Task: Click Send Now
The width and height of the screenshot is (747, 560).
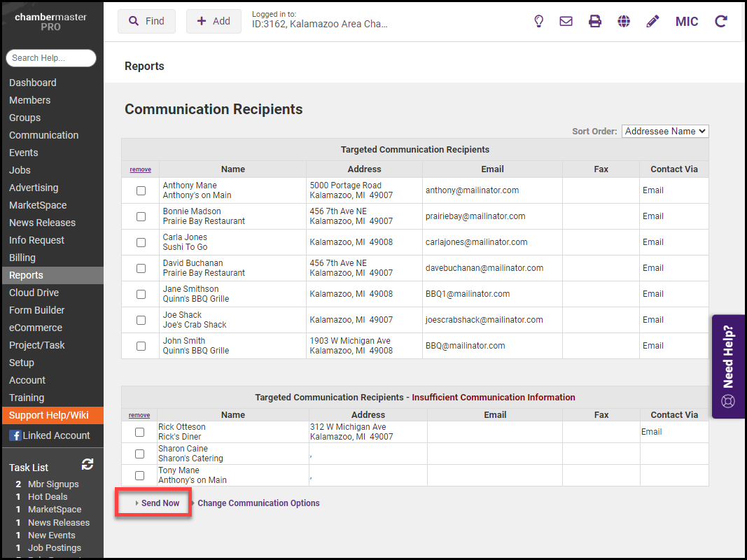Action: coord(160,503)
